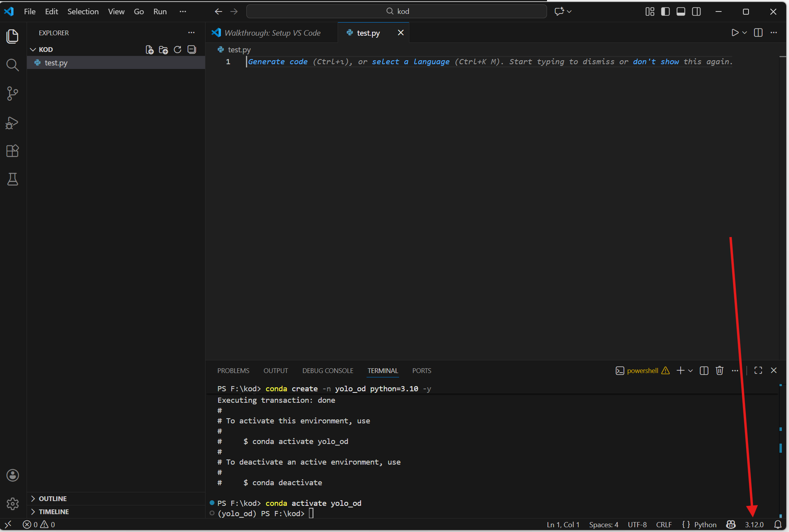This screenshot has height=532, width=789.
Task: Toggle the secondary side bar layout button
Action: point(696,11)
